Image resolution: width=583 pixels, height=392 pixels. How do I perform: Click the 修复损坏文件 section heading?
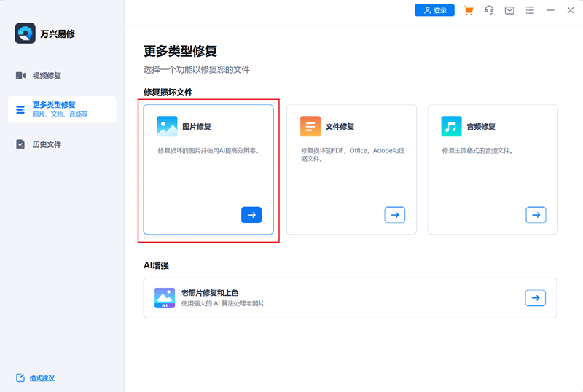[168, 93]
